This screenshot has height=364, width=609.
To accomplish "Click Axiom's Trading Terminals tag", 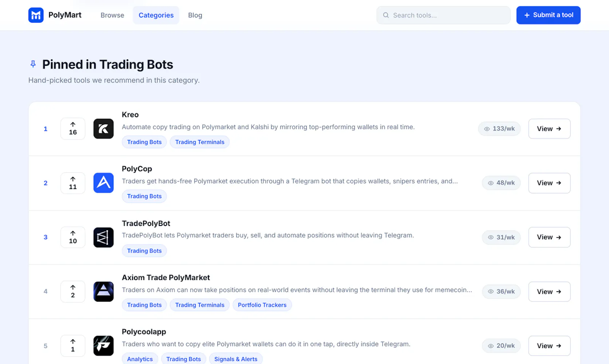I will (199, 305).
